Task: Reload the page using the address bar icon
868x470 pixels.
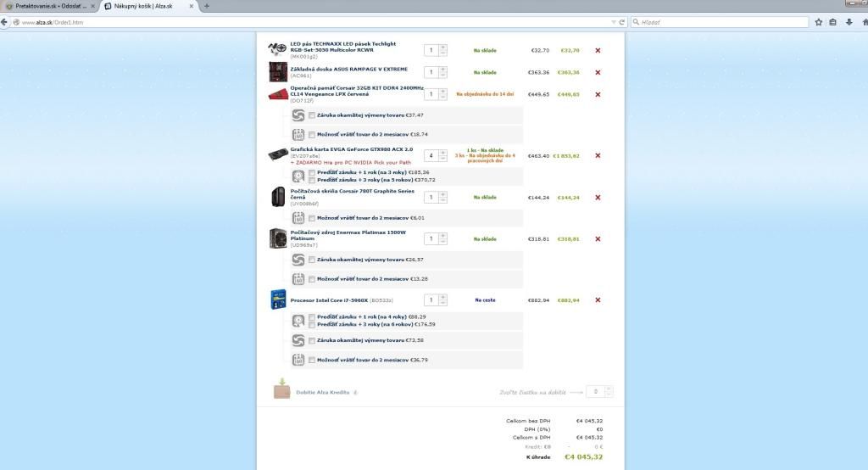Action: [621, 22]
